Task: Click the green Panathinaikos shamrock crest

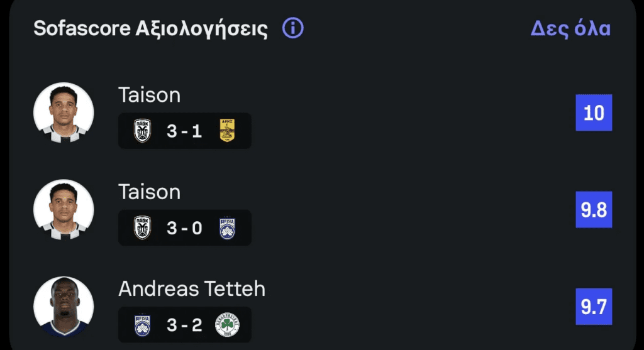Action: click(226, 325)
